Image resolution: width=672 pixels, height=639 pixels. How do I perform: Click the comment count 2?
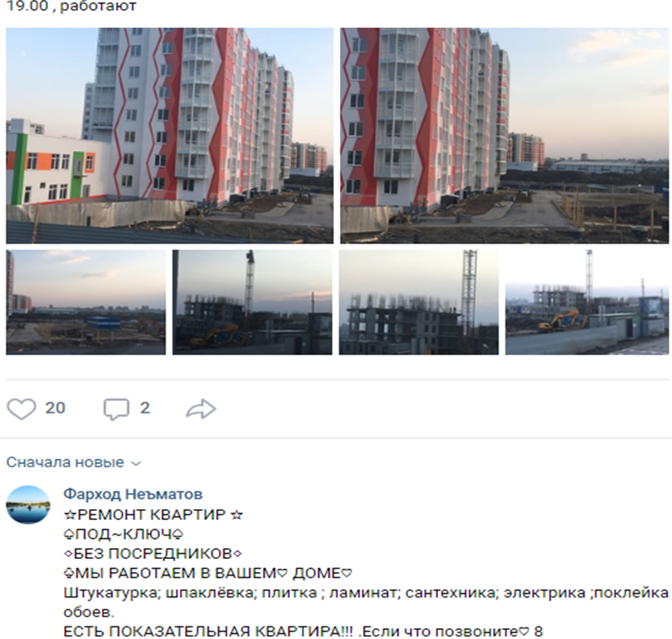145,408
